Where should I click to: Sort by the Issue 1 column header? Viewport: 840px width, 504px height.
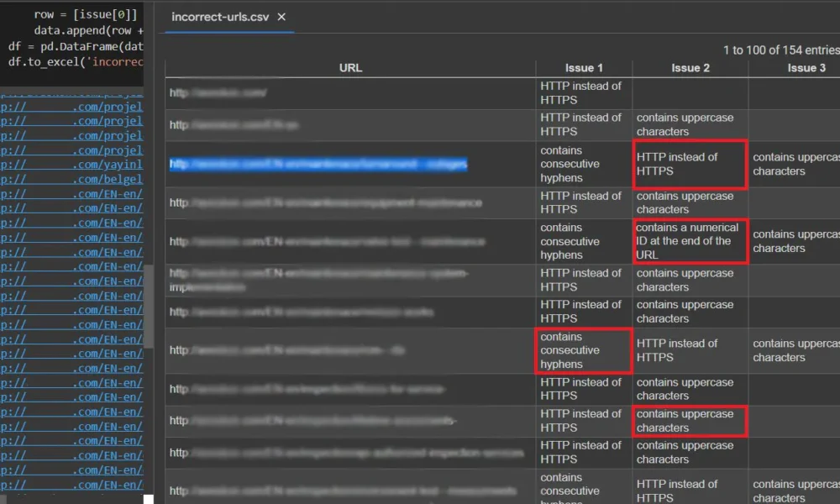pyautogui.click(x=584, y=68)
